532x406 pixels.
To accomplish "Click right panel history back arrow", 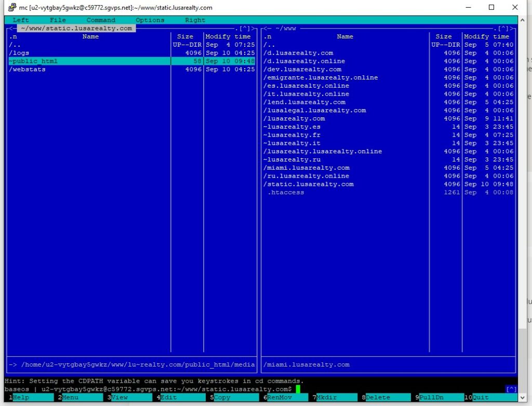I will tap(265, 29).
